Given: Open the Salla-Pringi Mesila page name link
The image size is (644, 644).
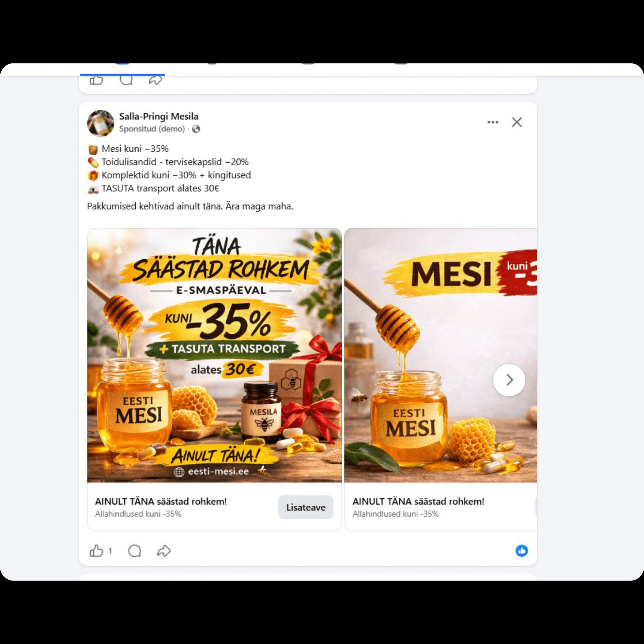Looking at the screenshot, I should coord(158,116).
